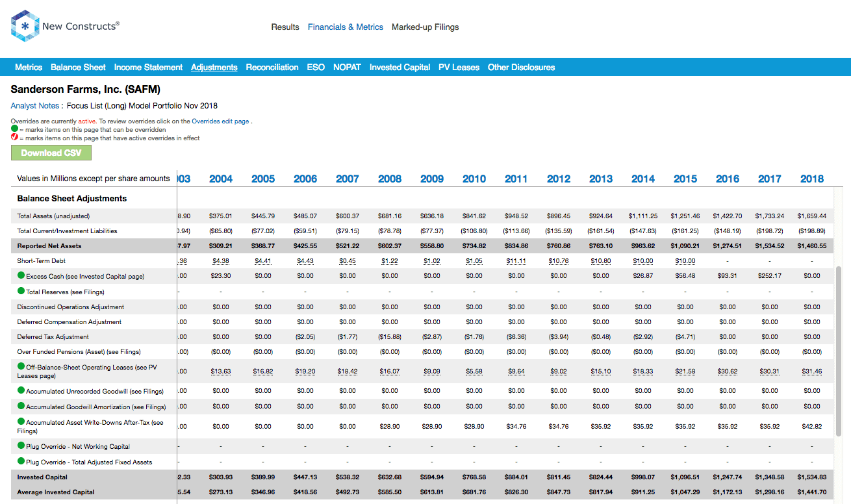Click the 2008 year column header
The height and width of the screenshot is (504, 851).
coord(390,179)
